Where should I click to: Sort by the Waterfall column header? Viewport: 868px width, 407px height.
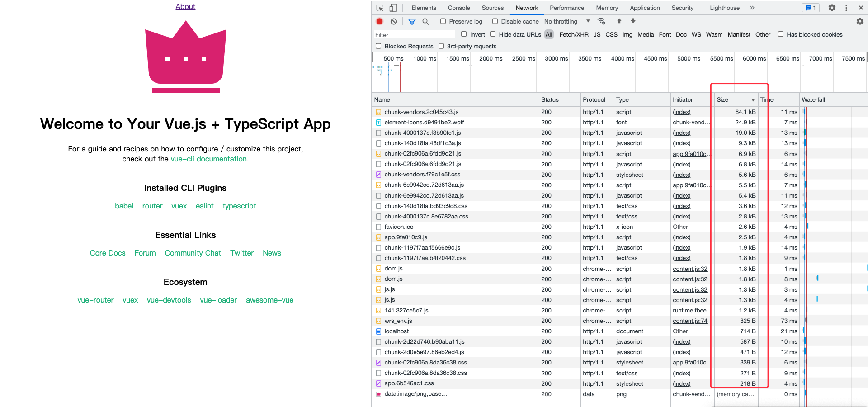(833, 100)
